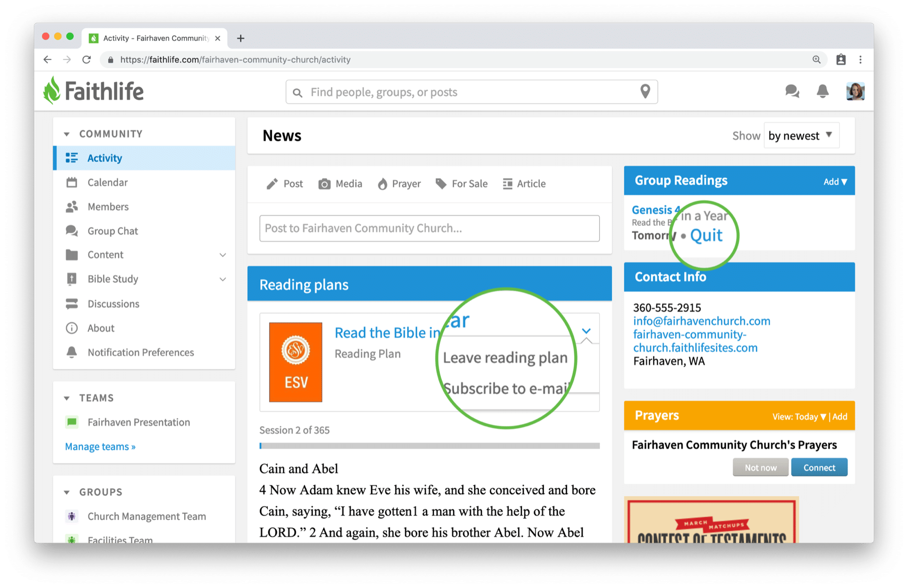Screen dimensions: 908x588
Task: Click the Post to Fairhaven Community Church field
Action: tap(429, 228)
